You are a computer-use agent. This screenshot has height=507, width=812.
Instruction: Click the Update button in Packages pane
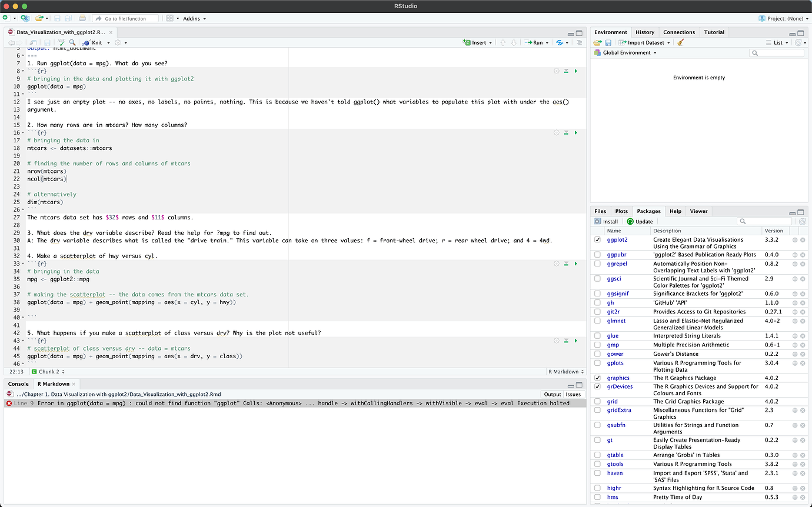click(x=640, y=221)
